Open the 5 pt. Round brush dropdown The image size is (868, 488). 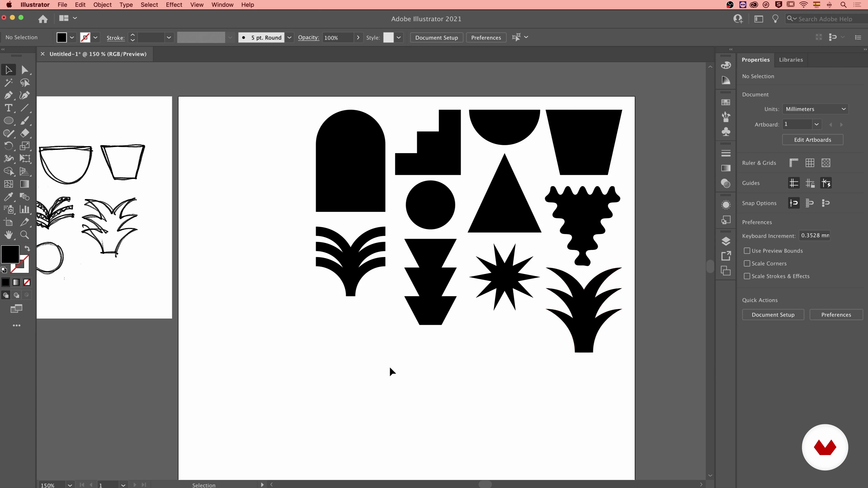tap(289, 37)
